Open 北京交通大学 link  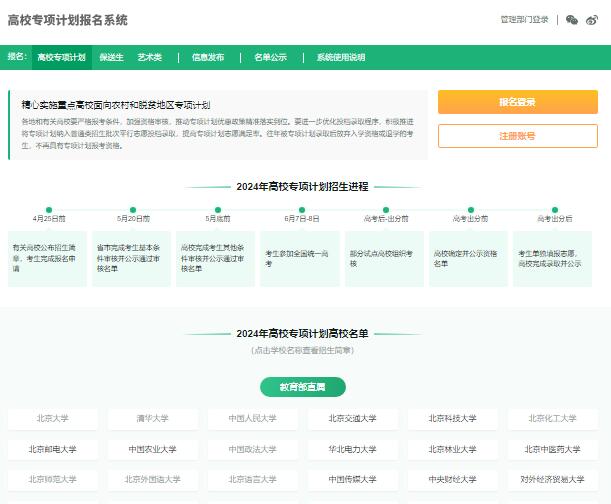click(x=353, y=419)
